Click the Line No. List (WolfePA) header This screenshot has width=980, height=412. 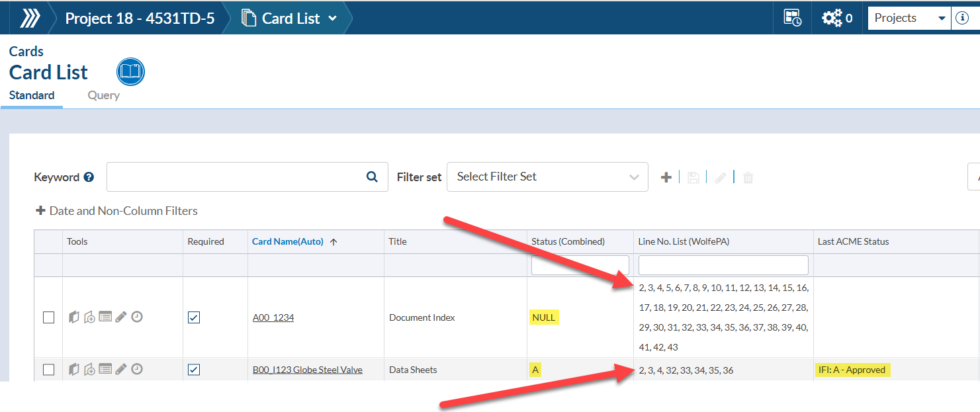pos(684,241)
